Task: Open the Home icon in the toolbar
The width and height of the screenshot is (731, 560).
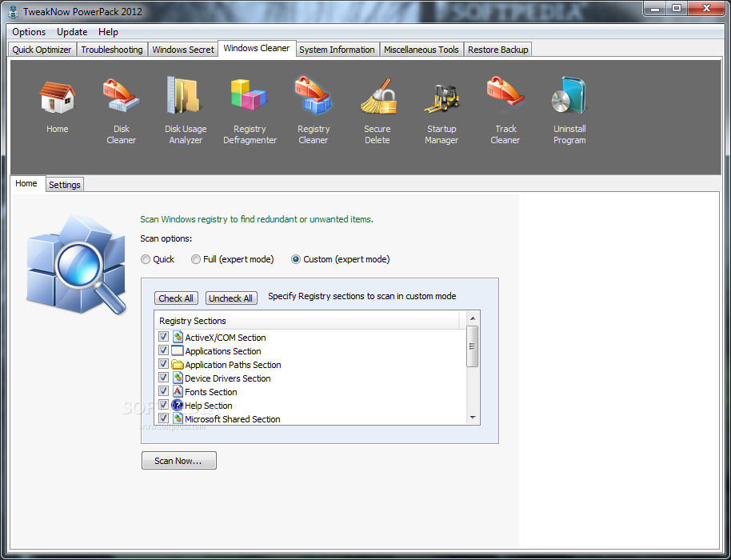Action: [57, 98]
